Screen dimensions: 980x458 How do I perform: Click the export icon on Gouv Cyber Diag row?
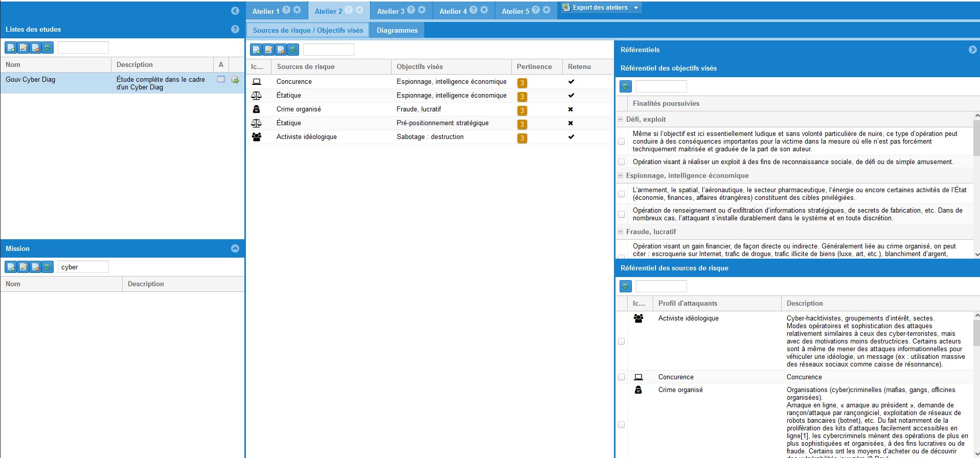235,80
